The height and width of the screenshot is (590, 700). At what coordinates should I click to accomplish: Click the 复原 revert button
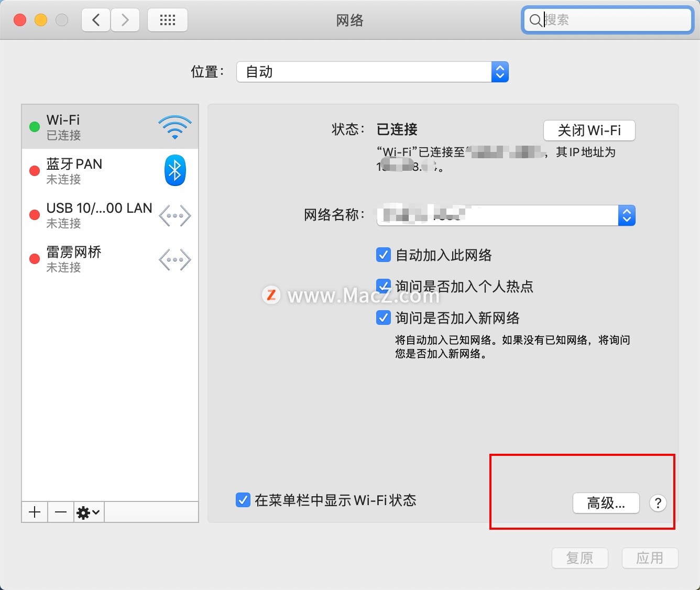(580, 558)
